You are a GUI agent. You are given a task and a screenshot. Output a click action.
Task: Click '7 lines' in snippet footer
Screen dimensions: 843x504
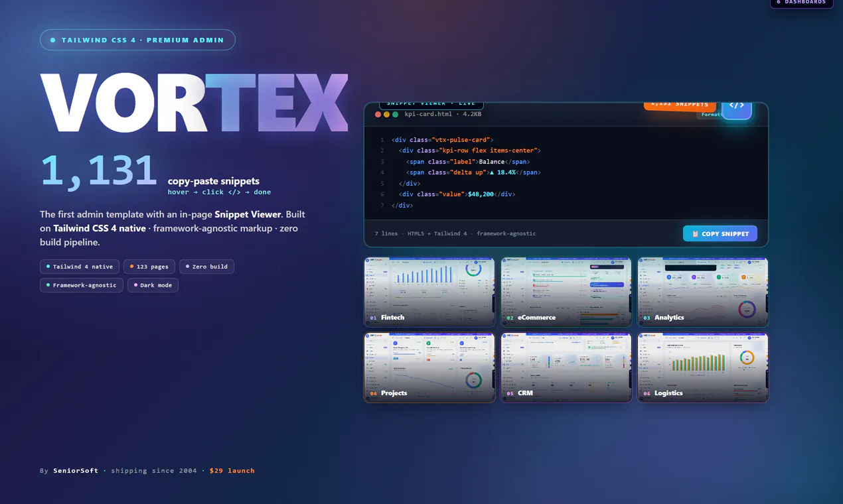click(x=386, y=233)
